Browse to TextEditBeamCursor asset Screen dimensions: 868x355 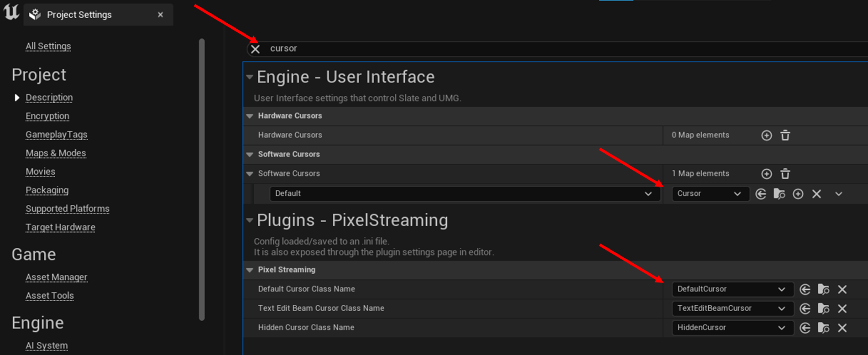[824, 308]
